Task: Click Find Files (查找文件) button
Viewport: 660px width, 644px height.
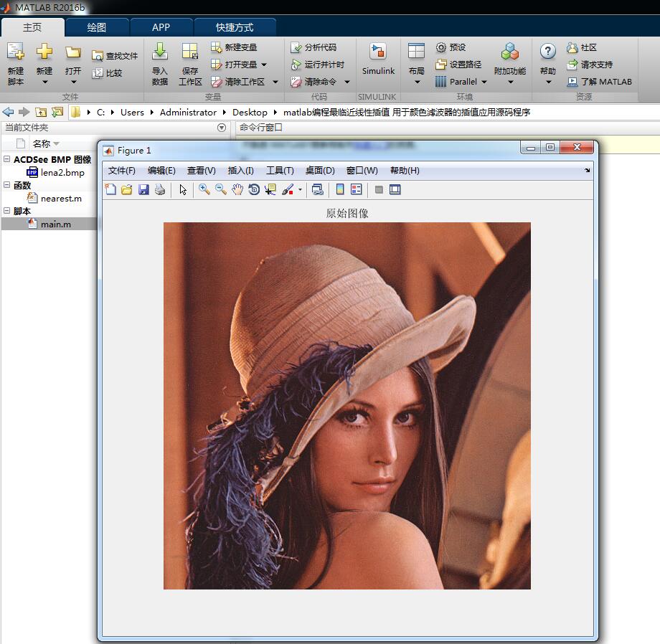Action: [115, 56]
